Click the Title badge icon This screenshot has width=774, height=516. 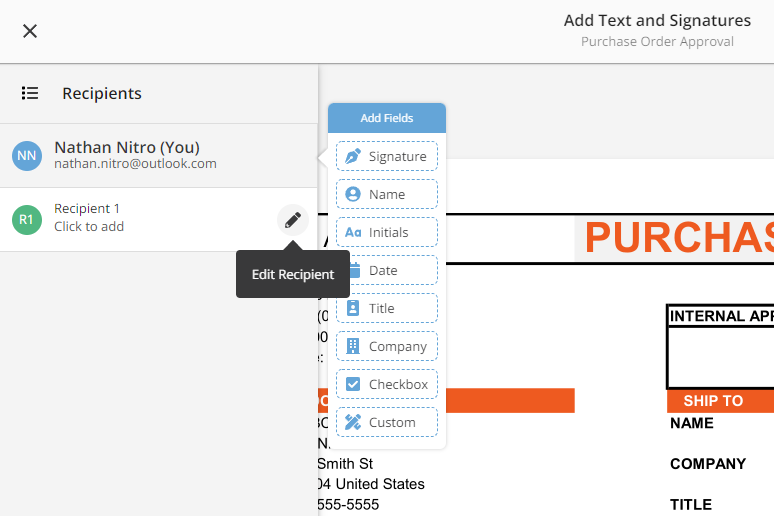point(353,309)
